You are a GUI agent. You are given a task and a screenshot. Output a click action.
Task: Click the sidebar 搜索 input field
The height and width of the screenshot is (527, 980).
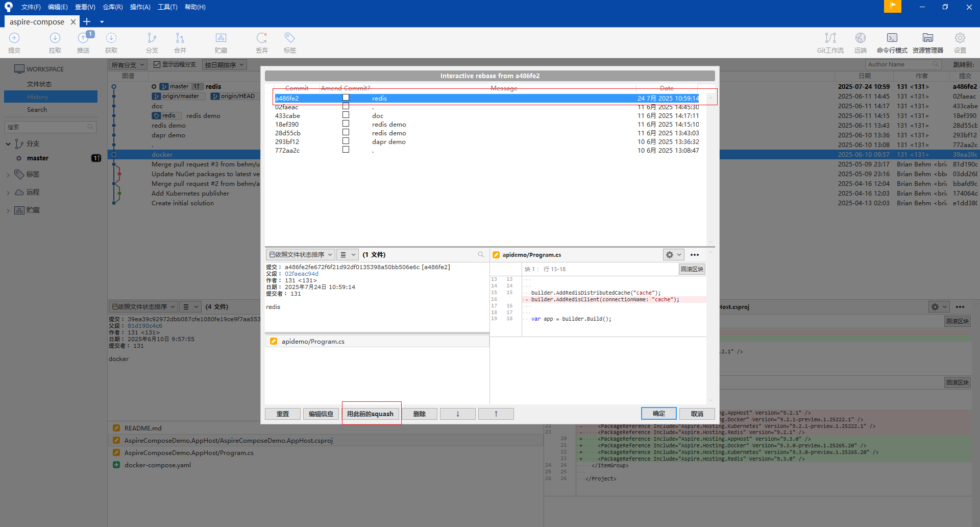click(x=50, y=127)
